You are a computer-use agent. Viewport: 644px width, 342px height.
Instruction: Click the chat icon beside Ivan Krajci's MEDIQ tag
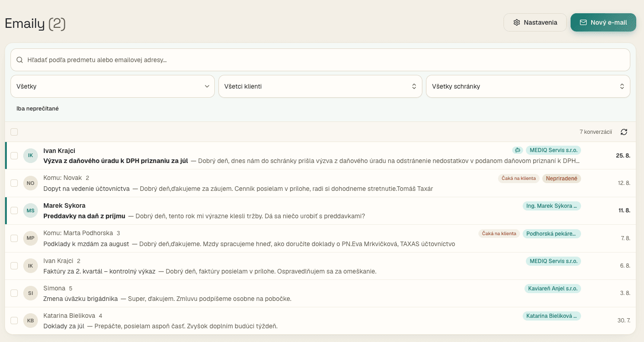click(517, 150)
